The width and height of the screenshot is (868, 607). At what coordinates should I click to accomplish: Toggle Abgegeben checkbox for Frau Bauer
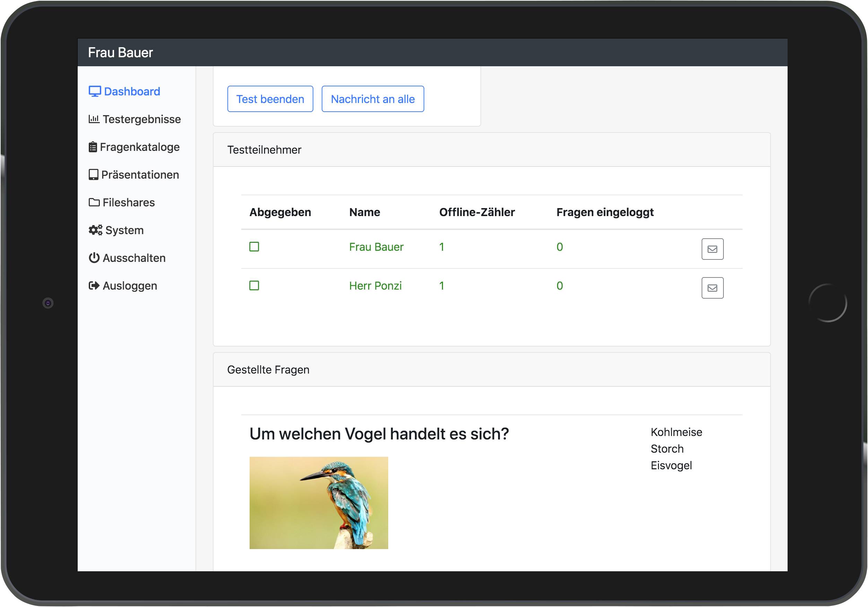(x=254, y=247)
